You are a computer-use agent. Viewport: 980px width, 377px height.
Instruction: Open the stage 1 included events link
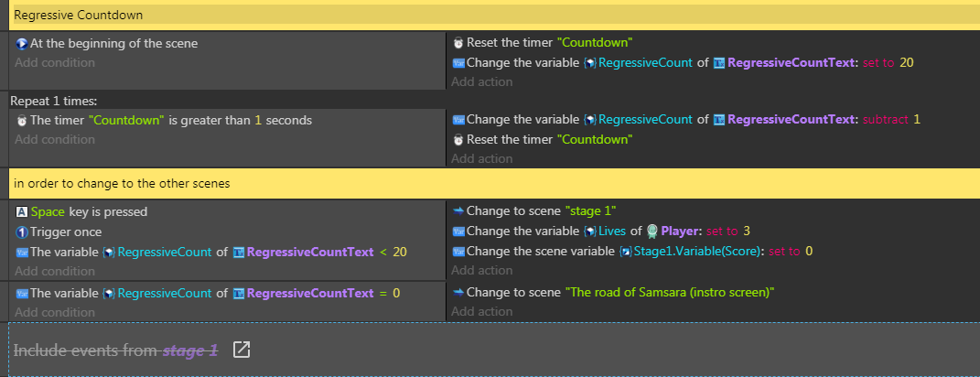(190, 350)
